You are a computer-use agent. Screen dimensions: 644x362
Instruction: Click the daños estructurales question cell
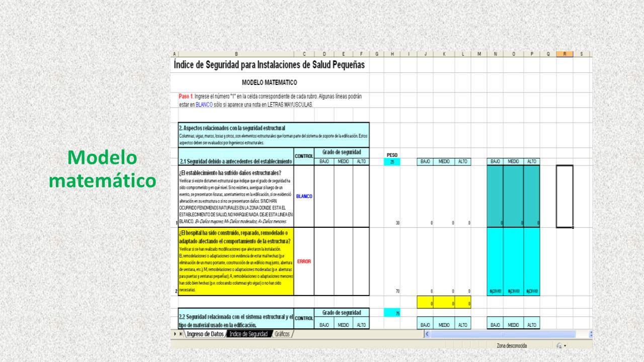(236, 196)
